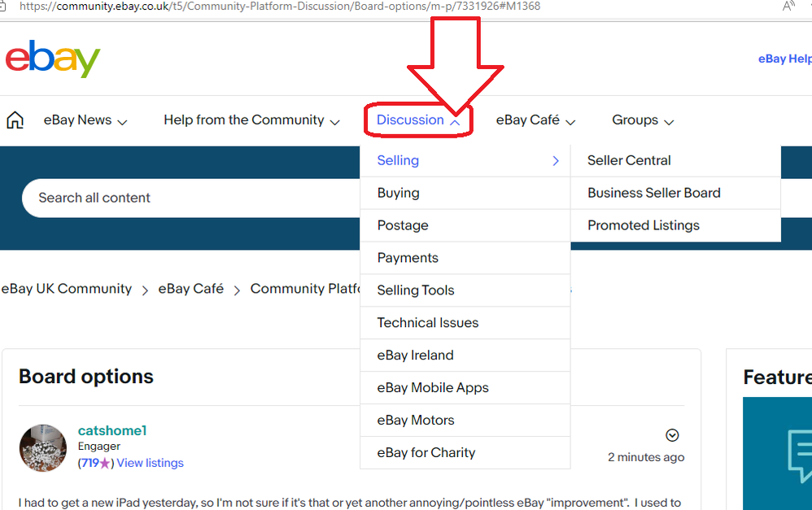Go to community home via house icon
The height and width of the screenshot is (510, 812).
[x=15, y=120]
